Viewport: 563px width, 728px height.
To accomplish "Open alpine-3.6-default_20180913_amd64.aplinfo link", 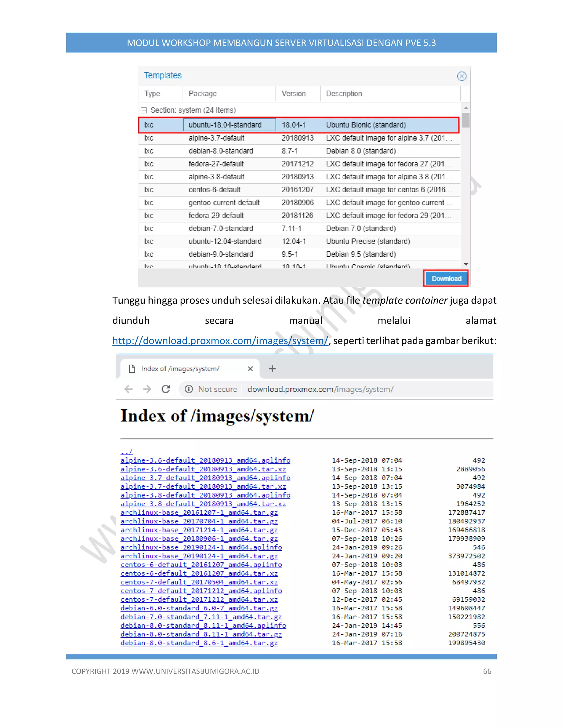I will click(205, 460).
